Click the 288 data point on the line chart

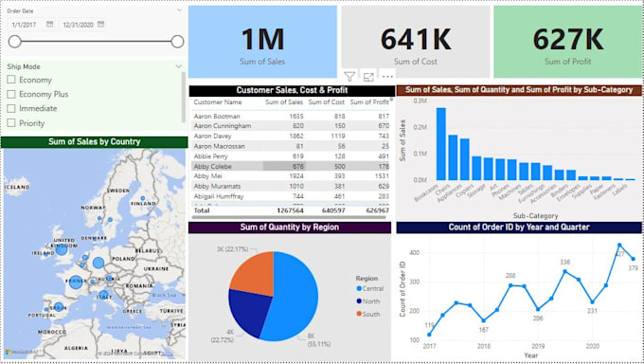point(510,285)
